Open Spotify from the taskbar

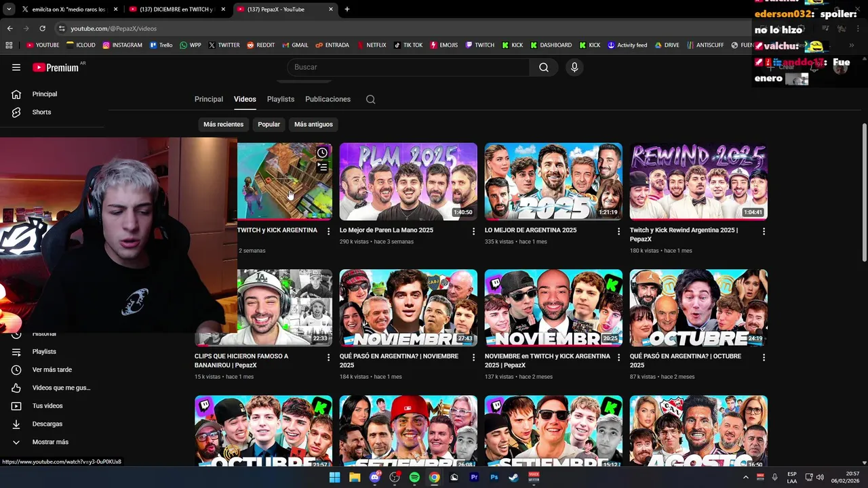coord(414,477)
